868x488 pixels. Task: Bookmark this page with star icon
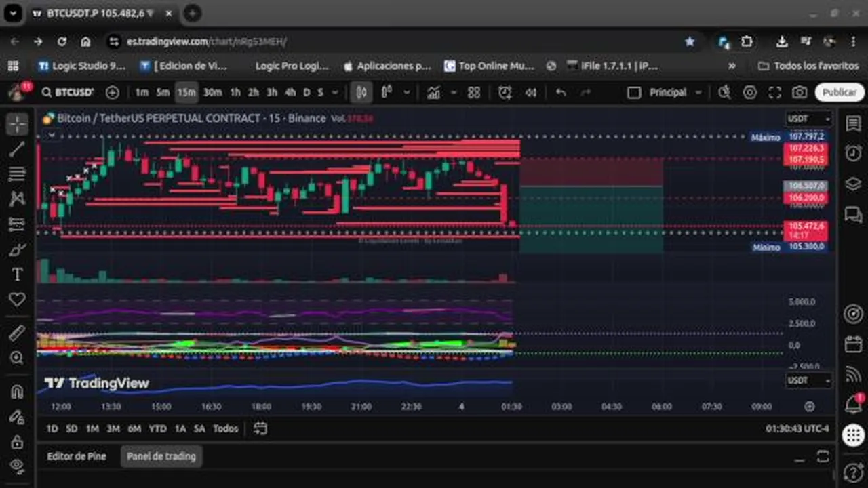point(690,41)
